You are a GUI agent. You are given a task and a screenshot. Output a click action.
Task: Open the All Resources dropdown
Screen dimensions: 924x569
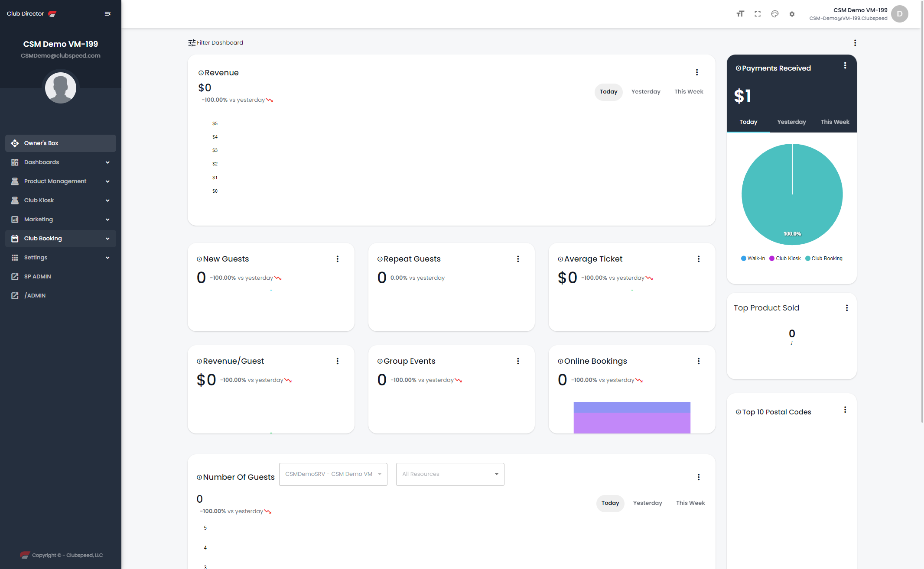click(x=450, y=474)
